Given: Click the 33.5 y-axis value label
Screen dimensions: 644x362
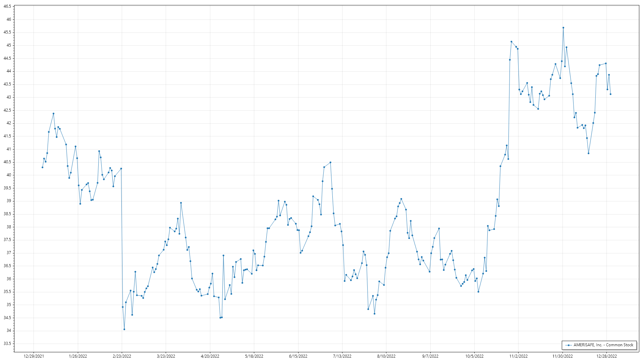Looking at the screenshot, I should (7, 344).
